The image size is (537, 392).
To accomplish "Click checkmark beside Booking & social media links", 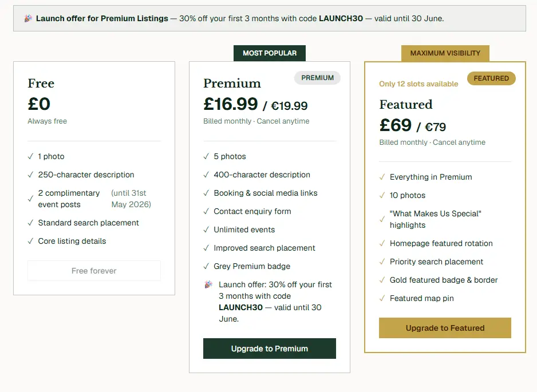I will 206,193.
